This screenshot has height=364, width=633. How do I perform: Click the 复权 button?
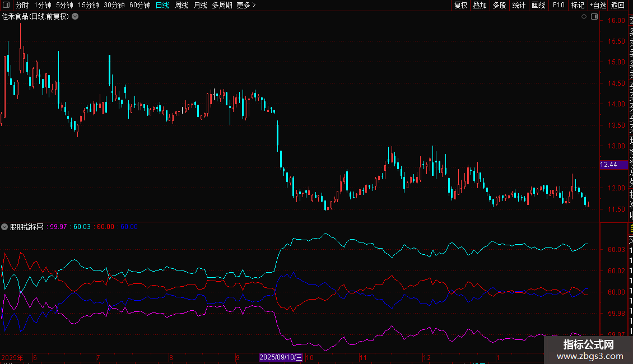point(460,5)
